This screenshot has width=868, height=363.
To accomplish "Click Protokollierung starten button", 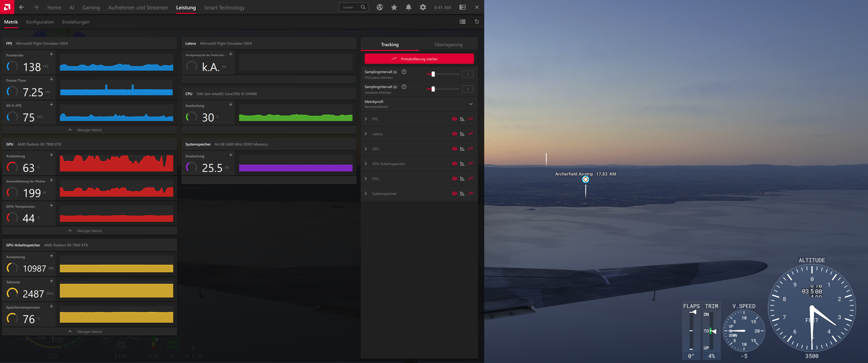I will (419, 59).
